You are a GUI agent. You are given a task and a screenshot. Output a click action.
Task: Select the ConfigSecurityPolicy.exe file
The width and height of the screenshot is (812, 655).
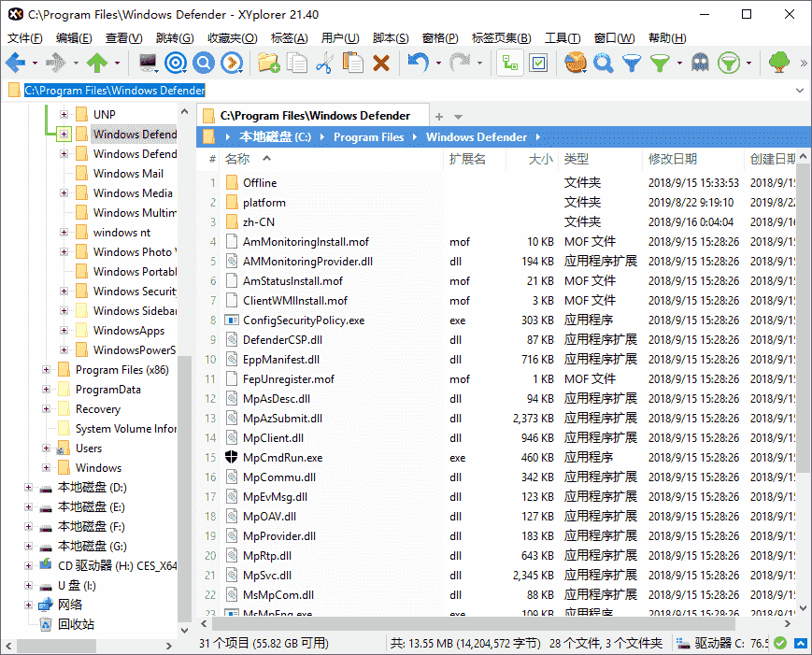click(x=304, y=320)
